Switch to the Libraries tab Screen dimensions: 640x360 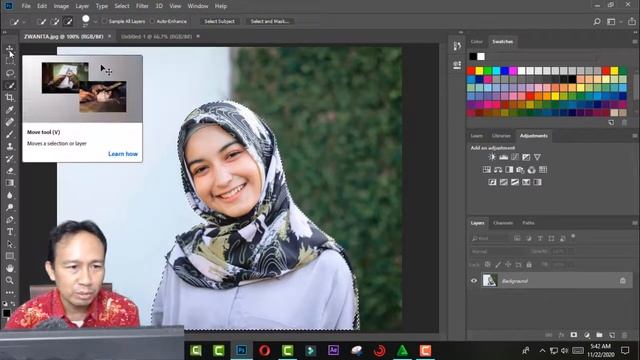(x=501, y=136)
